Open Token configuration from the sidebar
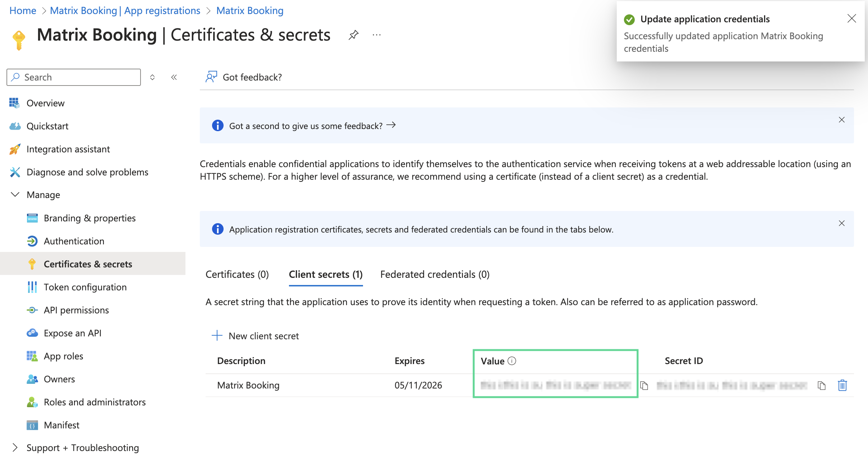The width and height of the screenshot is (868, 460). [85, 287]
